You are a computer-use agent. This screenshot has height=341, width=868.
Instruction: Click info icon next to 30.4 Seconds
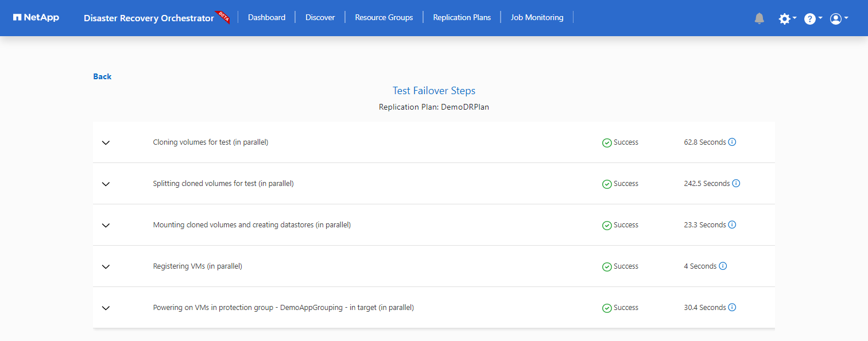733,308
